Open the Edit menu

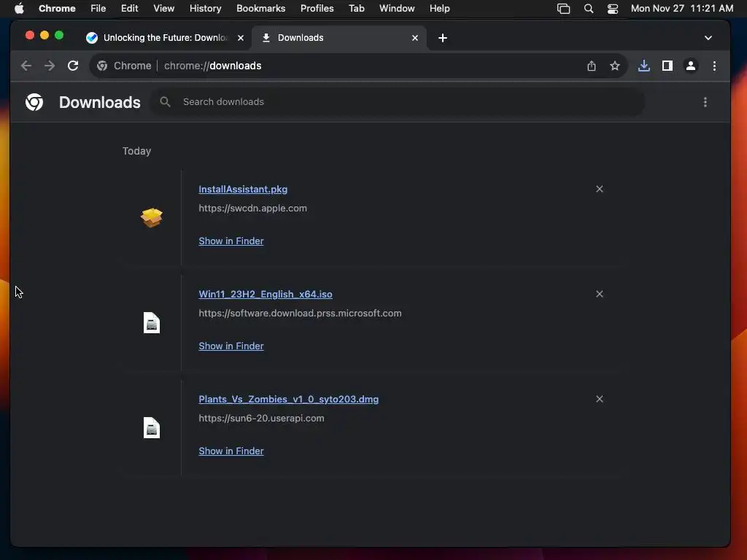[130, 8]
